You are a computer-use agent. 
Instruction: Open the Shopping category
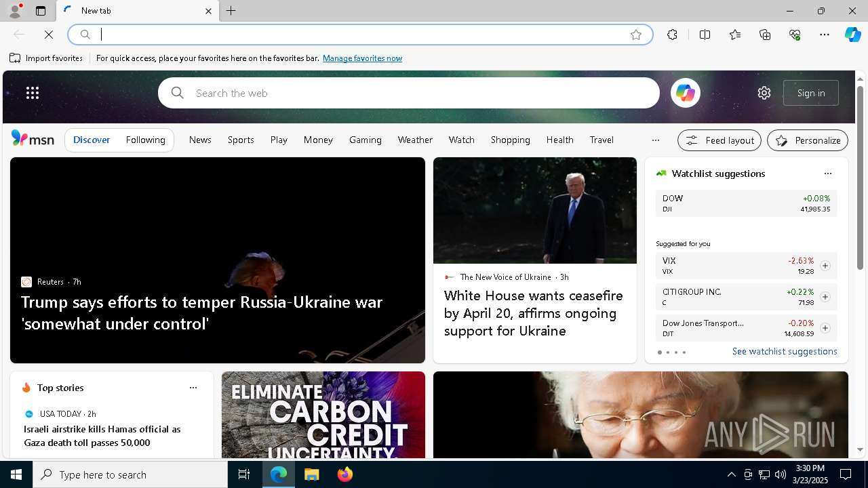pos(510,140)
